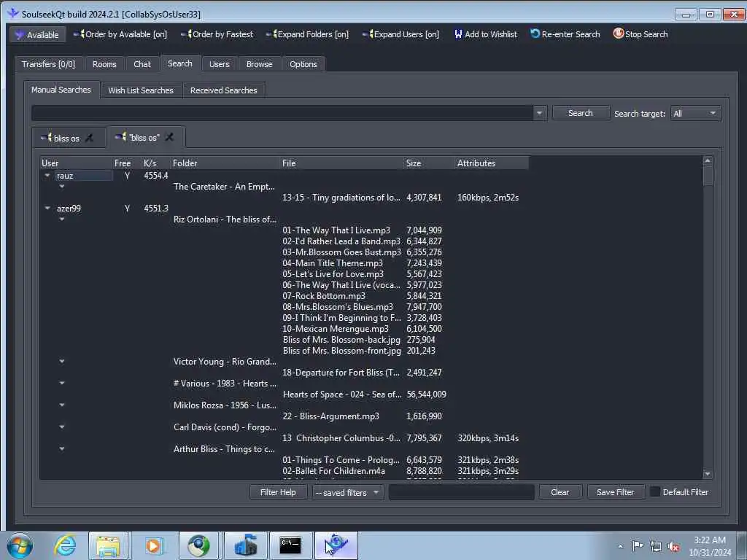The image size is (747, 560).
Task: Open the Users tab
Action: point(219,64)
